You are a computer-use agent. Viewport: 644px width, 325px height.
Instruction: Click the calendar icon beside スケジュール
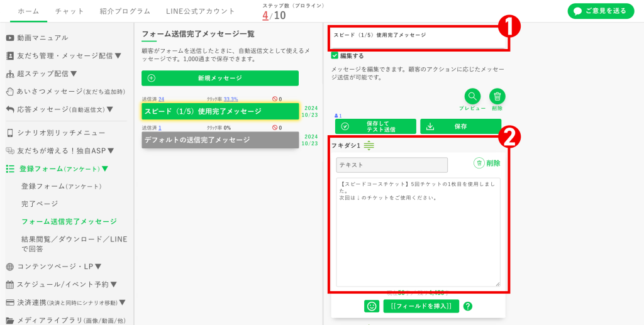10,284
